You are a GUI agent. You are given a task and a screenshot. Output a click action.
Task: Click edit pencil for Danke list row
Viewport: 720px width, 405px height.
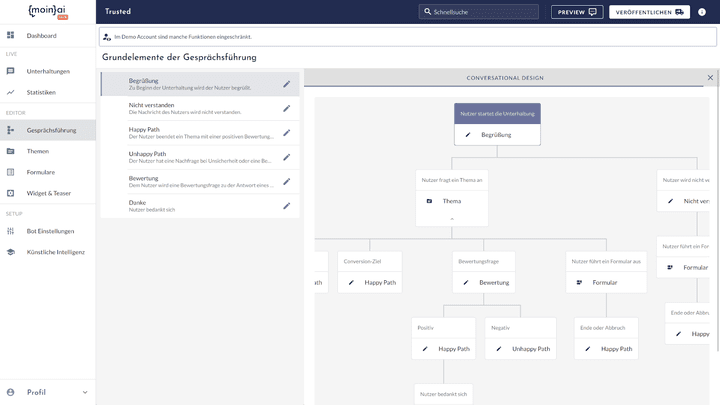(x=287, y=205)
